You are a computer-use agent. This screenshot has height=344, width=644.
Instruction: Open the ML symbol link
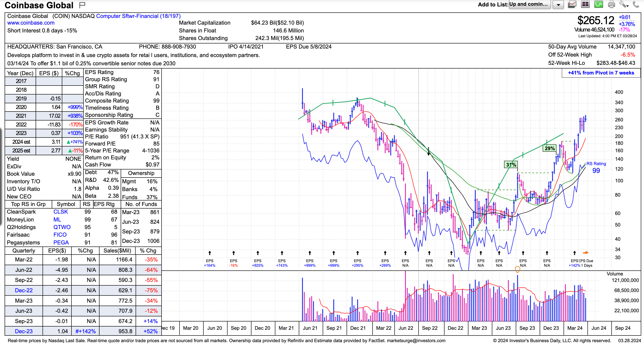click(57, 219)
